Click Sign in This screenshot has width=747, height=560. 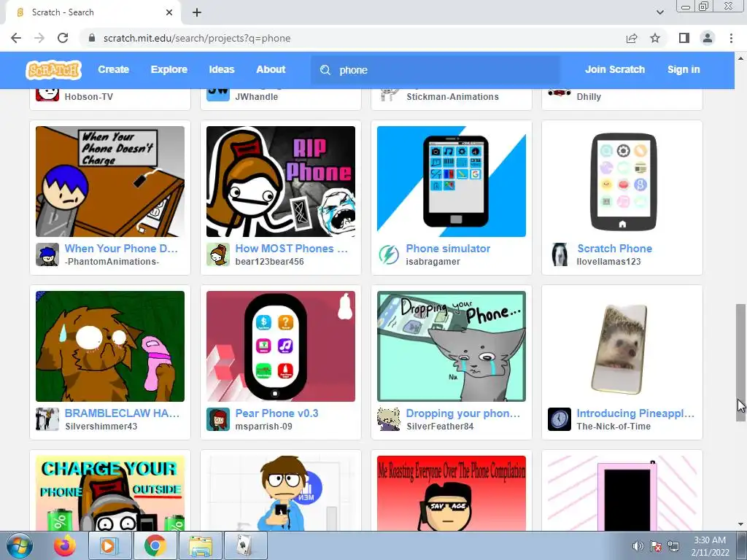tap(683, 69)
